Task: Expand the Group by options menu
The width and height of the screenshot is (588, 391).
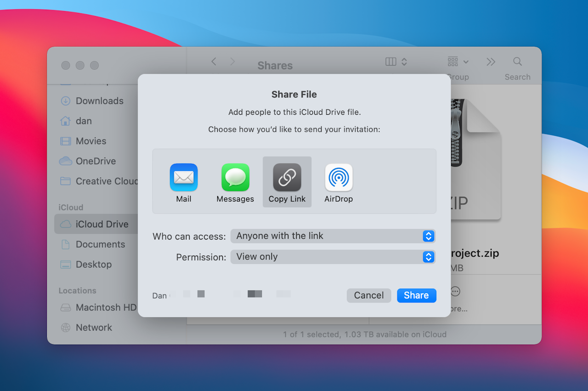Action: 458,61
